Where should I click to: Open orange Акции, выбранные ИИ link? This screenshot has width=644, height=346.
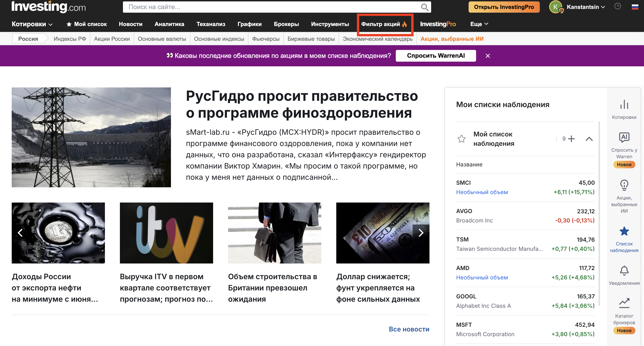click(x=452, y=39)
